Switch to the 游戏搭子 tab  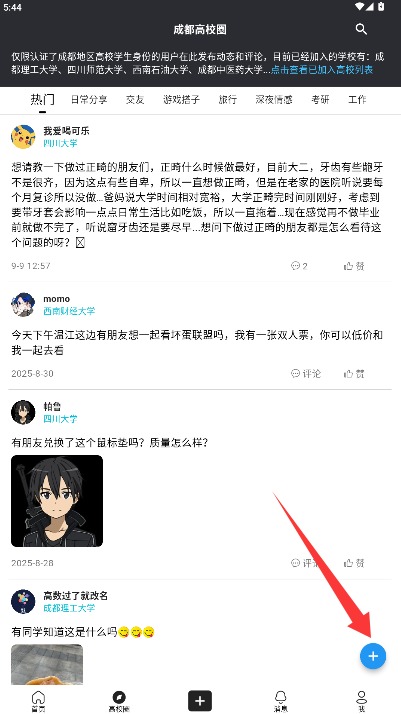tap(181, 100)
